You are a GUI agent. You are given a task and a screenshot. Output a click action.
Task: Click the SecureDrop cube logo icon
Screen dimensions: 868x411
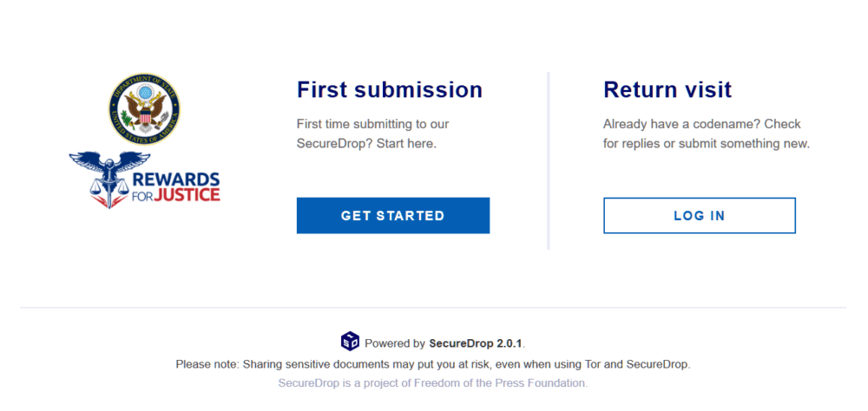click(350, 342)
